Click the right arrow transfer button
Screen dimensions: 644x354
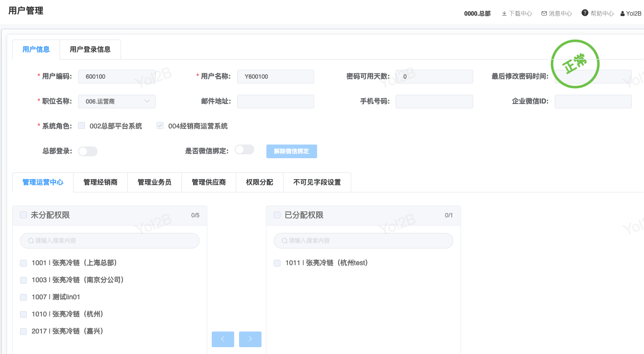coord(250,339)
